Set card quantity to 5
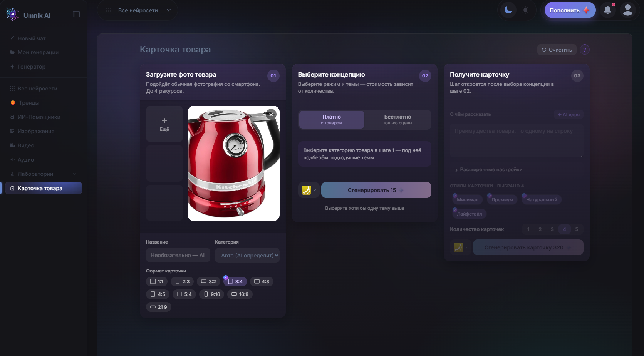The image size is (644, 356). click(x=577, y=229)
